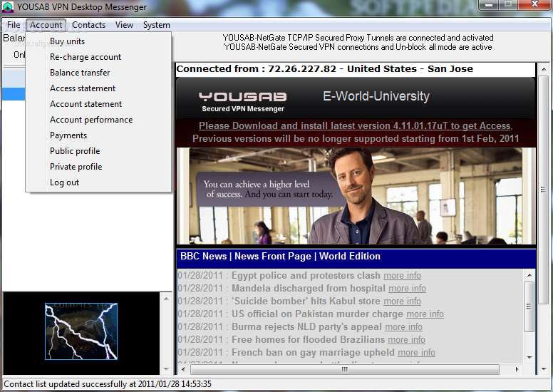
Task: Click news list scroll up arrow
Action: [x=529, y=275]
